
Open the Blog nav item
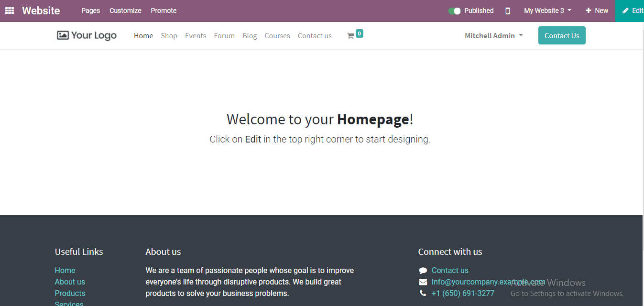[x=250, y=36]
